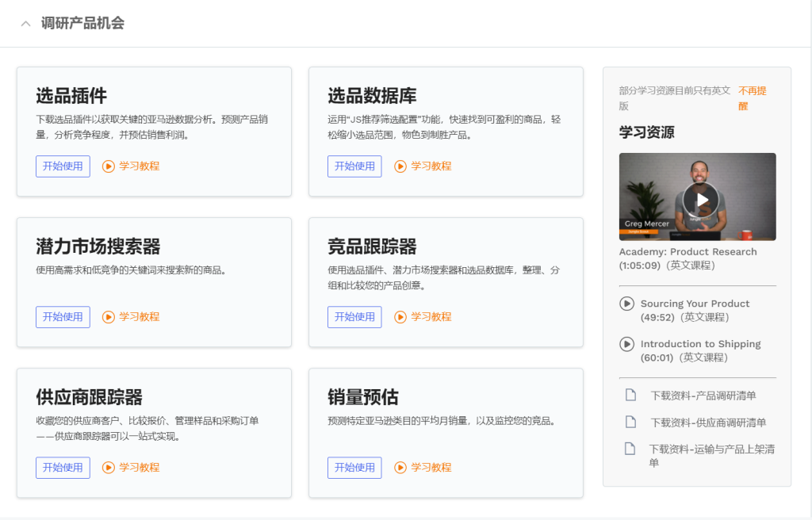
Task: Click play icon next to Introduction to Shipping
Action: [626, 344]
